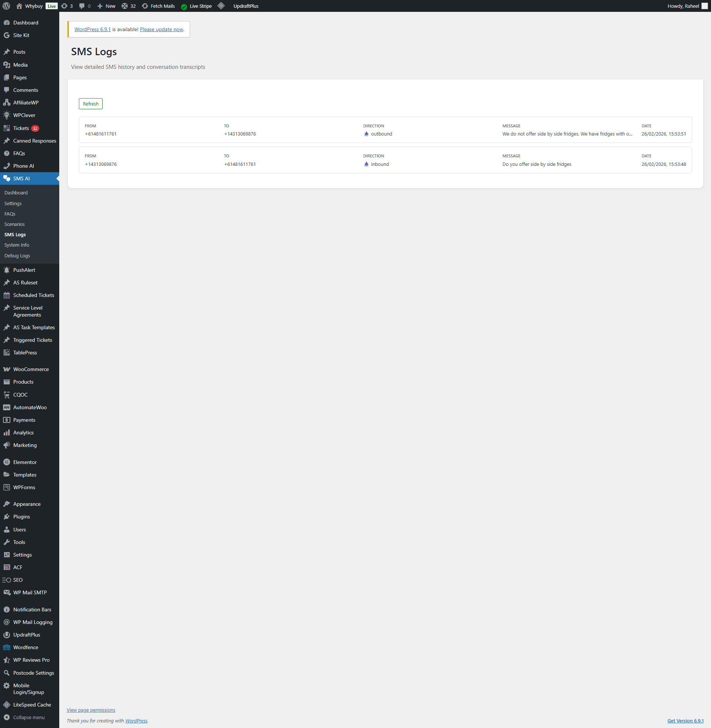Click the Please update now link
Screen dimensions: 711x728
pyautogui.click(x=161, y=30)
